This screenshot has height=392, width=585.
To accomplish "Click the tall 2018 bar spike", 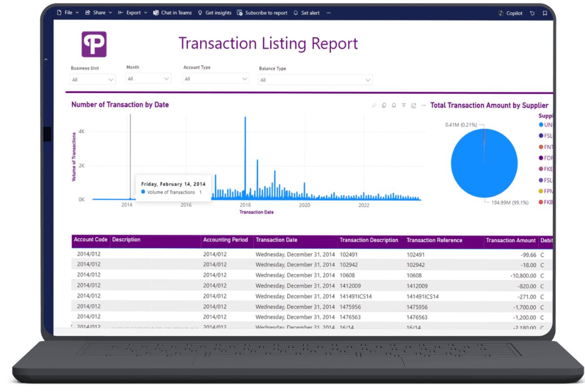I will tap(245, 158).
